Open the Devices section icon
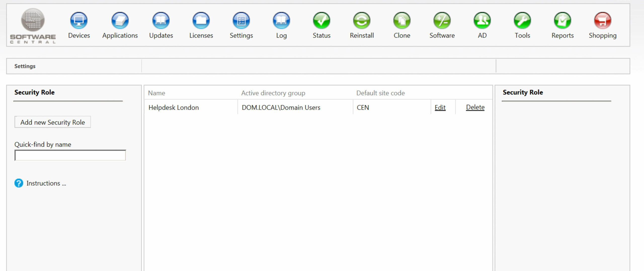This screenshot has height=271, width=644. coord(79,21)
